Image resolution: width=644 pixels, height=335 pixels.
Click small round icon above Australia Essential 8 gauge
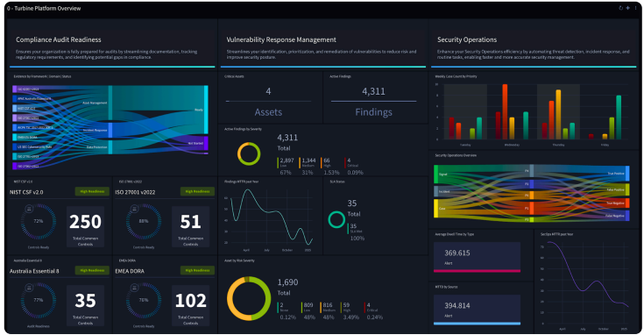pyautogui.click(x=29, y=289)
